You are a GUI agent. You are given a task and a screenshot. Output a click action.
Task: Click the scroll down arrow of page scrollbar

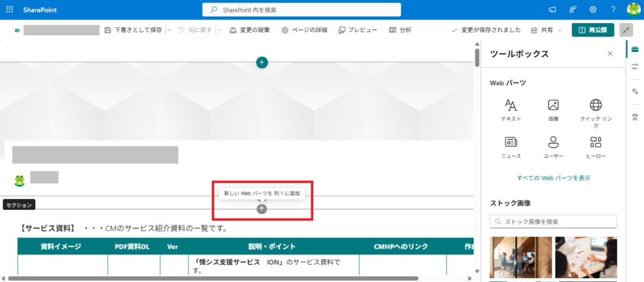pyautogui.click(x=477, y=271)
